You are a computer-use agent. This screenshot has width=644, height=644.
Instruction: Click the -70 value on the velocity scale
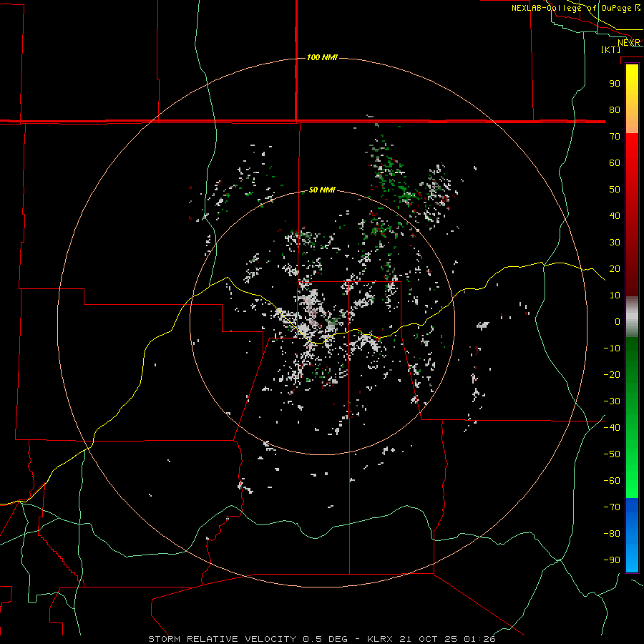point(612,507)
